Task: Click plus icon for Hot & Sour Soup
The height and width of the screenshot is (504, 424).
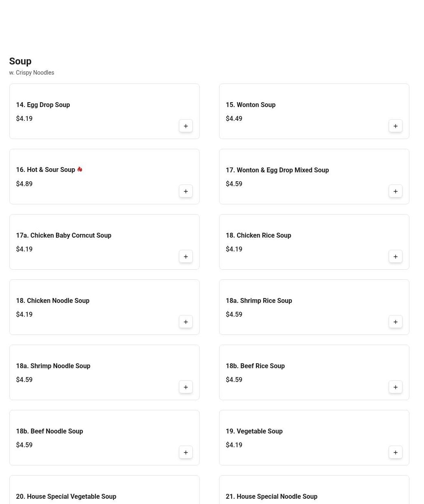Action: (186, 191)
